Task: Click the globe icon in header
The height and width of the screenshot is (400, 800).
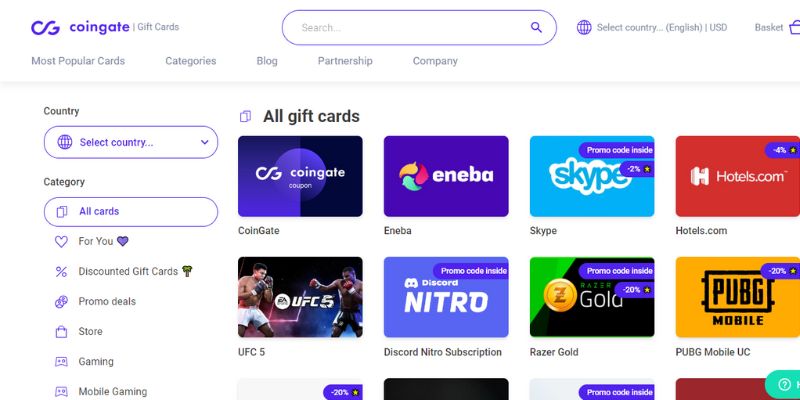Action: (584, 28)
